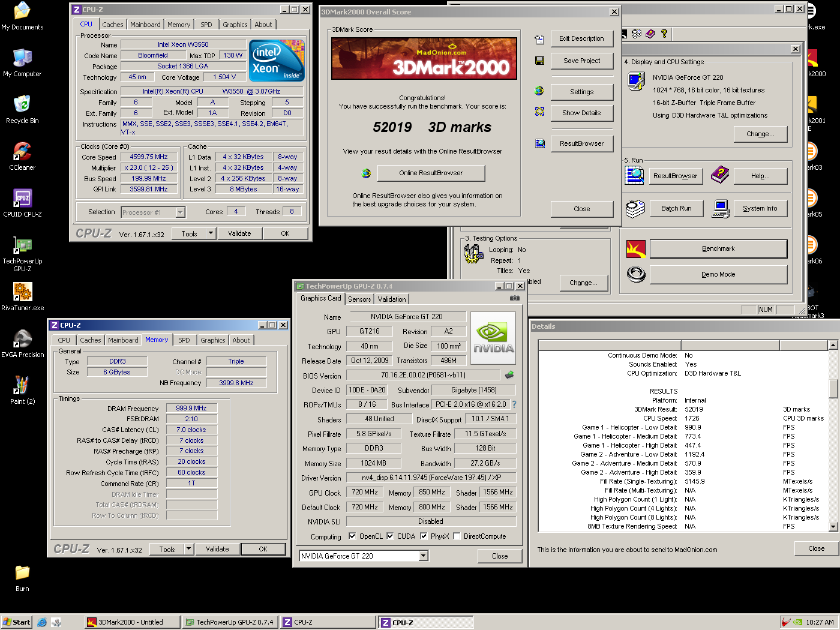Launch EVGA Precision desktop shortcut
840x630 pixels.
(22, 344)
